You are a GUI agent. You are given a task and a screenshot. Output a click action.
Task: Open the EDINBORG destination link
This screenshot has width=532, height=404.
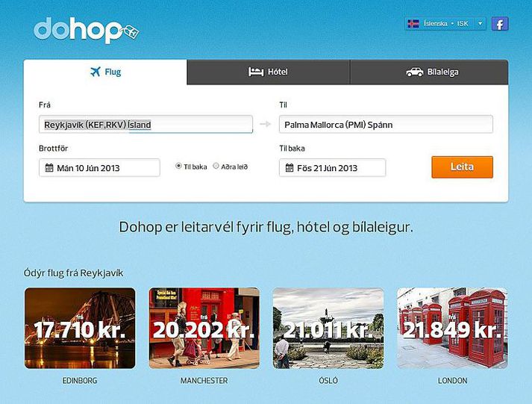pyautogui.click(x=80, y=381)
